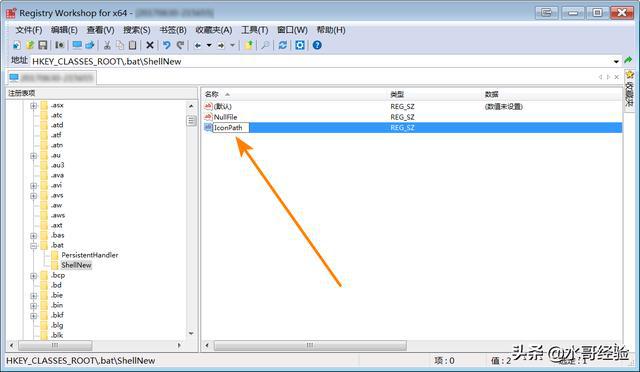Open the address bar dropdown arrow
The image size is (640, 372).
(616, 62)
